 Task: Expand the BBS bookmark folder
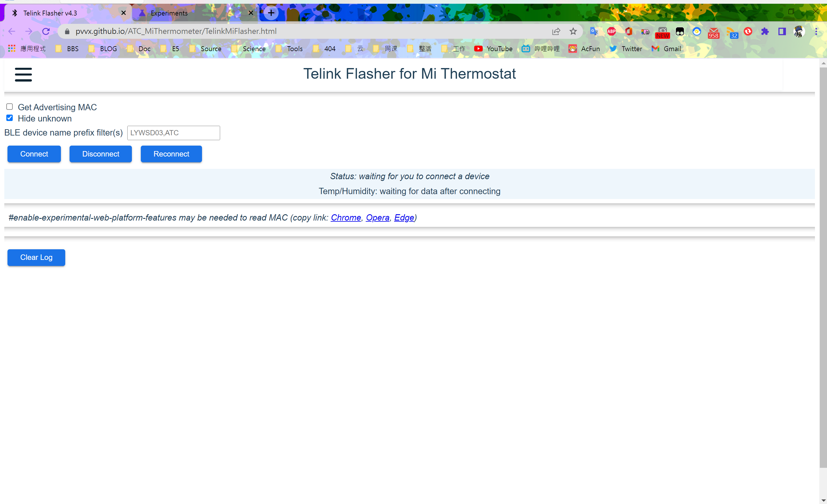(x=67, y=49)
